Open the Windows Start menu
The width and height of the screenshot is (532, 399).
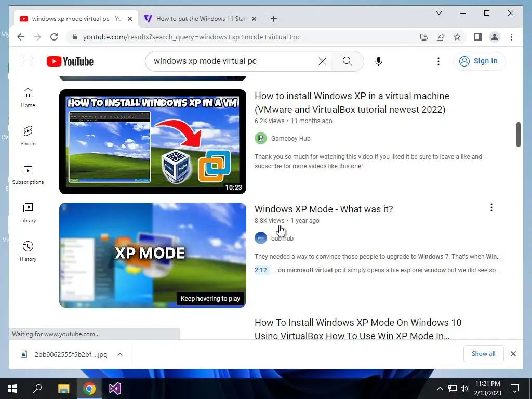click(x=12, y=389)
